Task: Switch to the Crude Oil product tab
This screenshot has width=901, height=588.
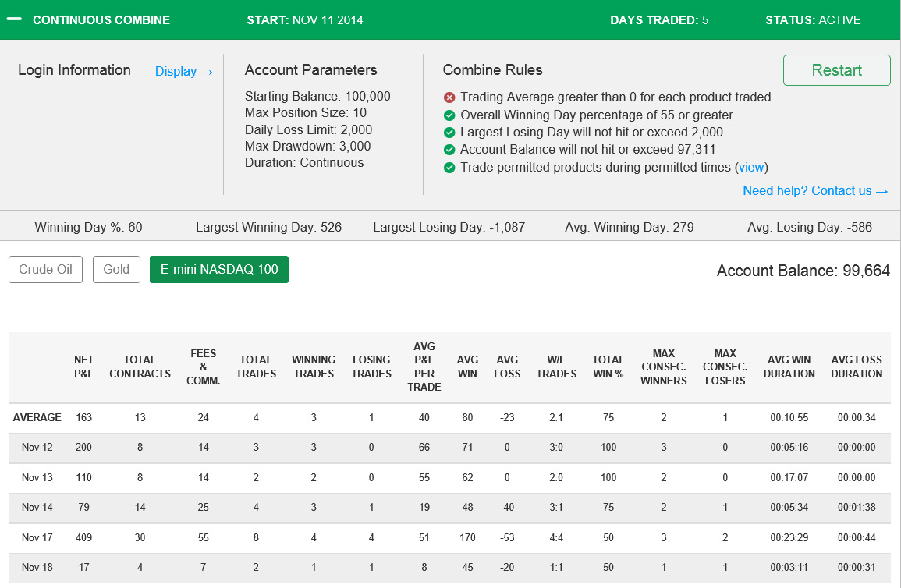Action: coord(45,269)
